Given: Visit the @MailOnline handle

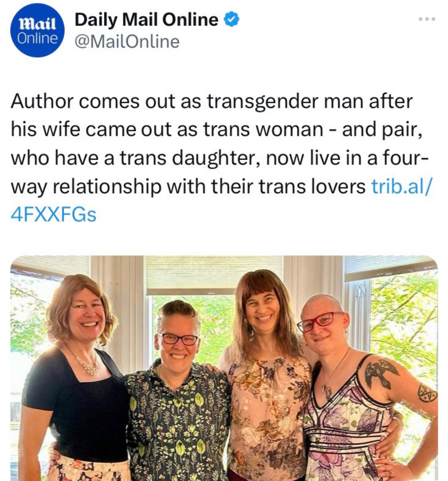Looking at the screenshot, I should click(127, 41).
